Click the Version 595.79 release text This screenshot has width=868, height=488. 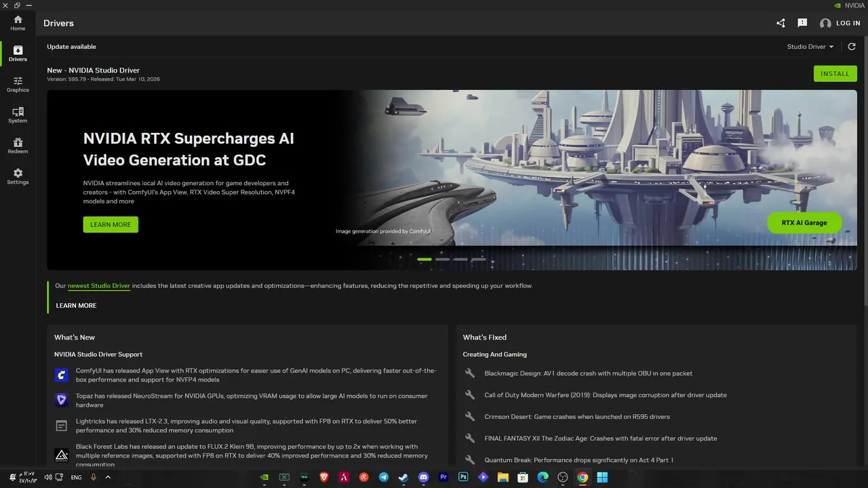[103, 79]
